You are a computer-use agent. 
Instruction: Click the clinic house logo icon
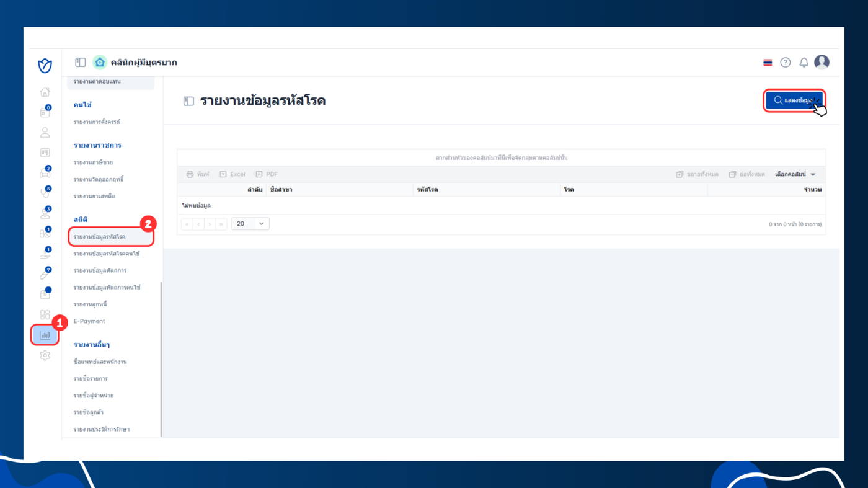click(x=99, y=62)
